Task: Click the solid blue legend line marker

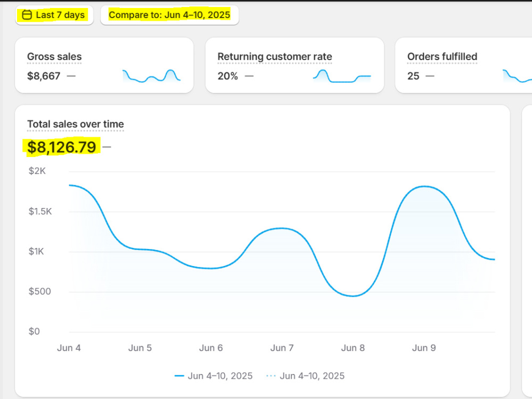Action: pos(179,376)
